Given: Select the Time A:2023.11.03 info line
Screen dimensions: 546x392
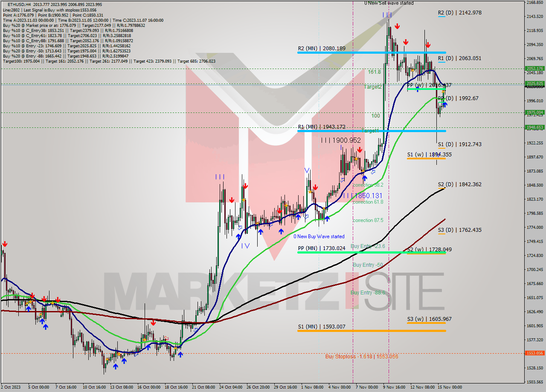Looking at the screenshot, I should pyautogui.click(x=83, y=20).
